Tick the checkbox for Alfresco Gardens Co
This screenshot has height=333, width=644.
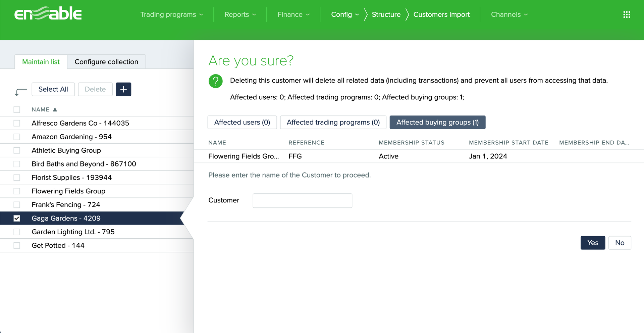tap(17, 123)
